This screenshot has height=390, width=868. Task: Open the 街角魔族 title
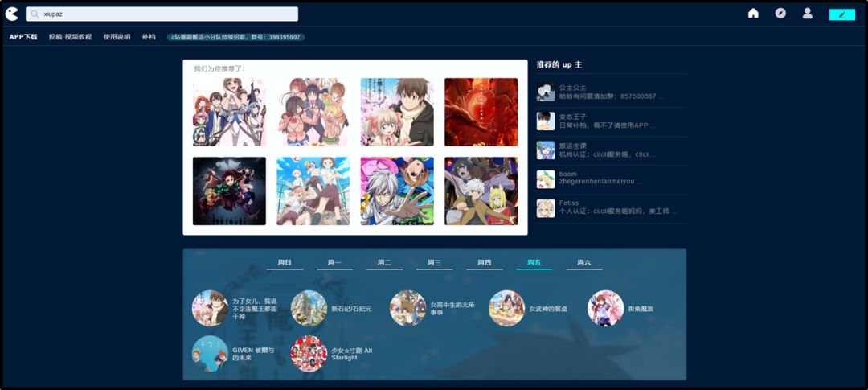[641, 309]
